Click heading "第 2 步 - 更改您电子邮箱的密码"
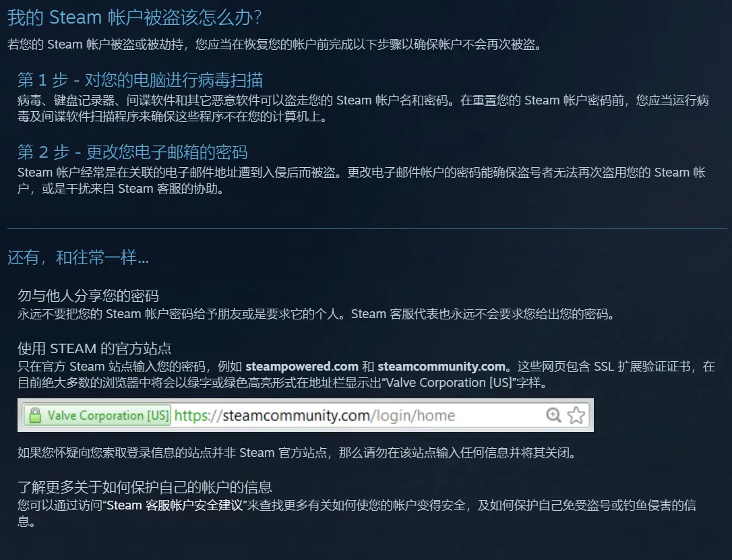The image size is (732, 560). (133, 152)
